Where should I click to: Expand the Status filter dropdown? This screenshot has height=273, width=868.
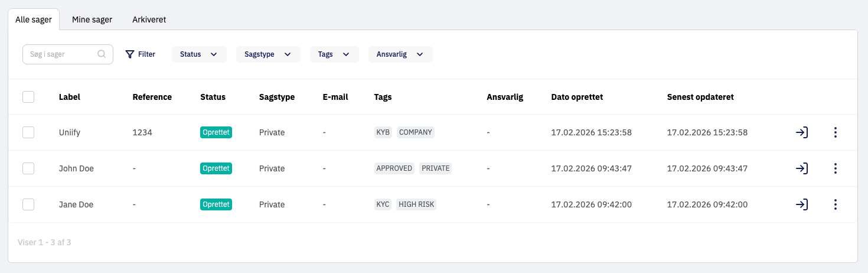pos(199,54)
